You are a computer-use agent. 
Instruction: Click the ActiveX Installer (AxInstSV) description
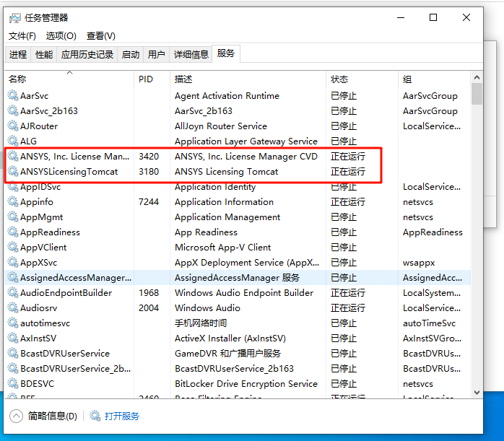230,339
